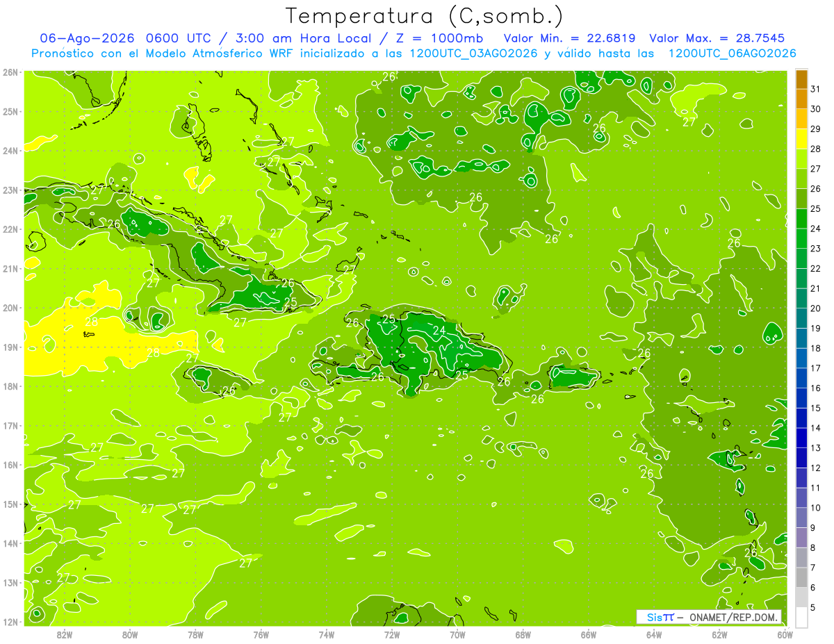Click the latitude label '25N'

point(10,111)
